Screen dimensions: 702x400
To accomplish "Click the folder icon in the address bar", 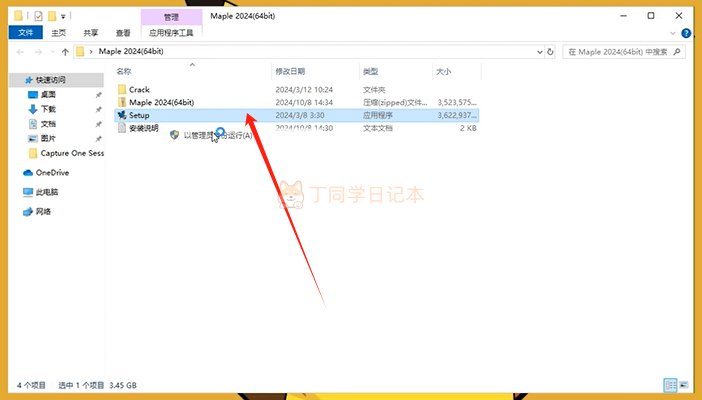I will (x=80, y=52).
